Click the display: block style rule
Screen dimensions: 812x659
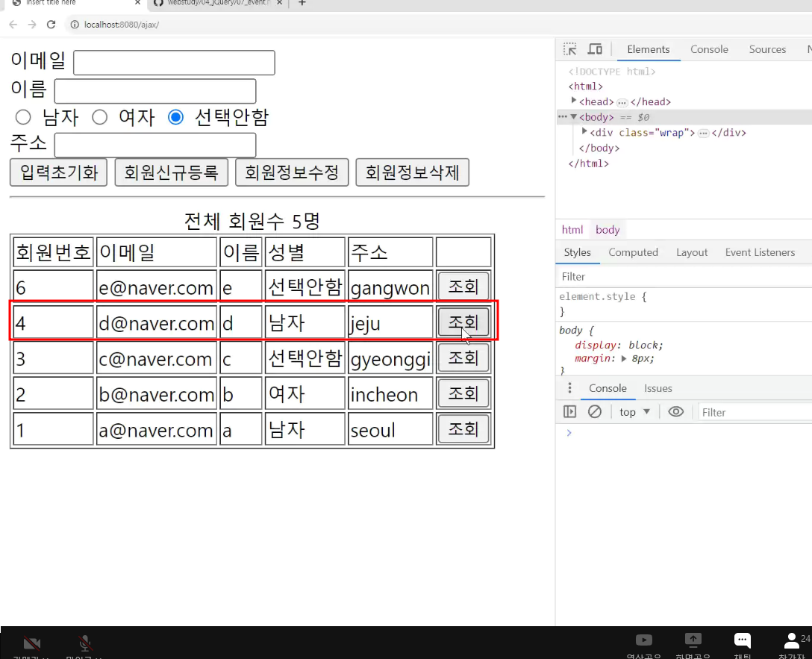tap(619, 345)
